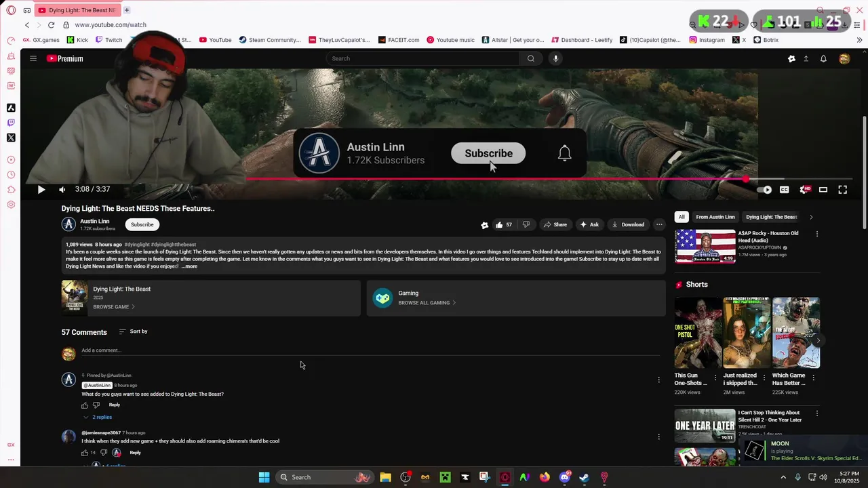Open the Twitch bookmark

(x=109, y=40)
